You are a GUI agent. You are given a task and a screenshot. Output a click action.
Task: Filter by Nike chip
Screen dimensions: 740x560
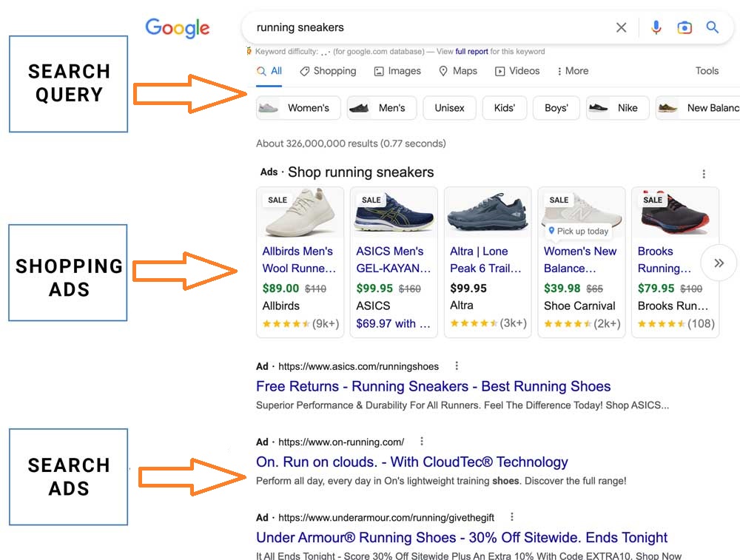pyautogui.click(x=618, y=108)
